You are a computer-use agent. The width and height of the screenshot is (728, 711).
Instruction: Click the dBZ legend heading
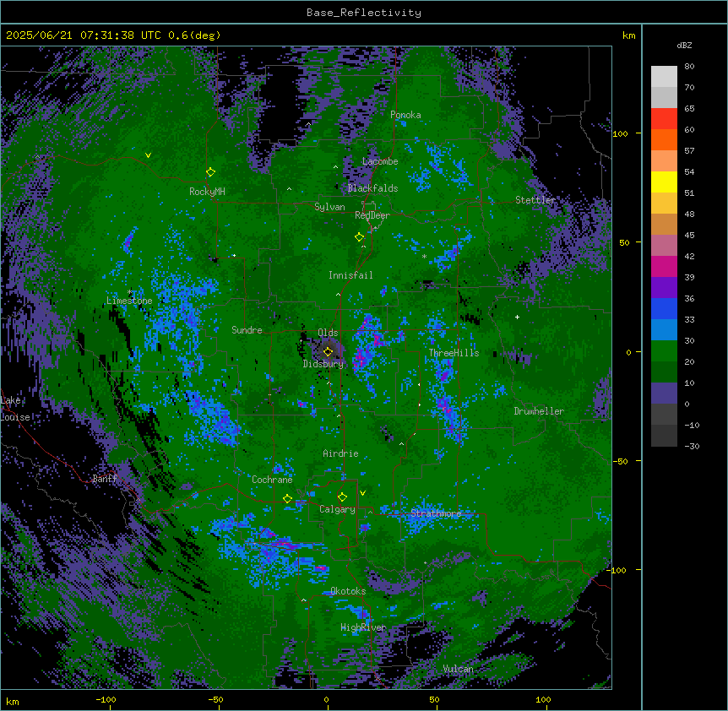tap(684, 45)
